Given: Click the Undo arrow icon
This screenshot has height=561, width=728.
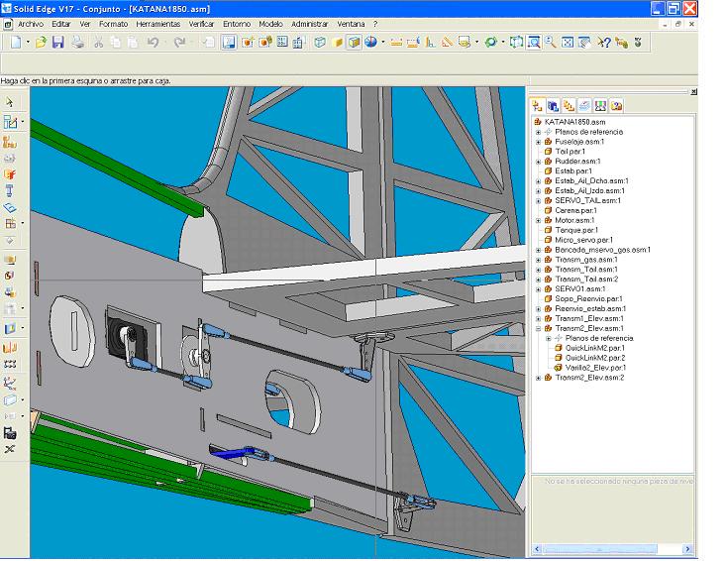Looking at the screenshot, I should 153,43.
